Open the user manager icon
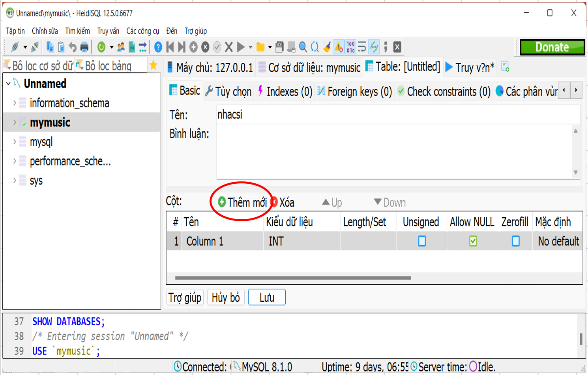588x375 pixels. pos(121,47)
